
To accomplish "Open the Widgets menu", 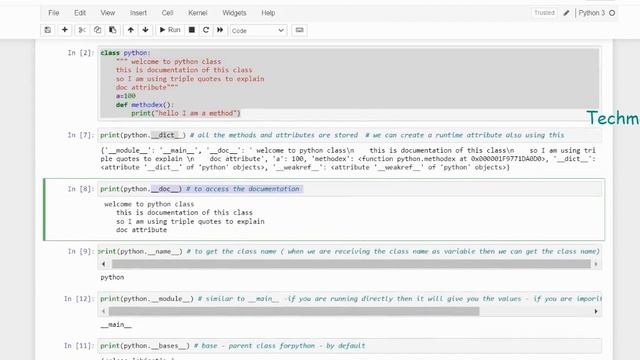I will point(234,13).
